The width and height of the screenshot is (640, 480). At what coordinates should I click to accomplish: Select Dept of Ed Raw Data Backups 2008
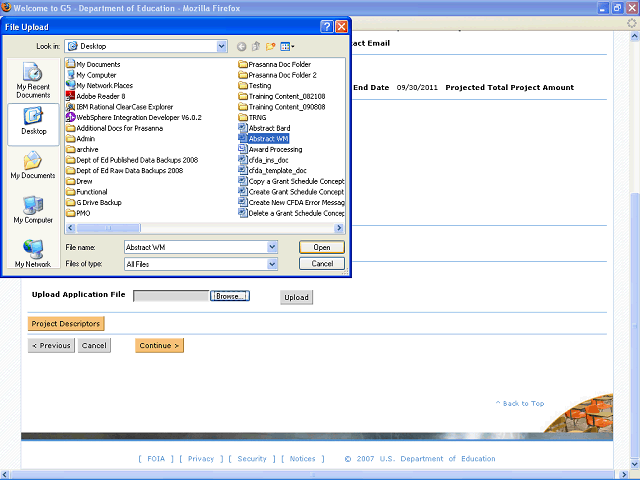pyautogui.click(x=124, y=171)
